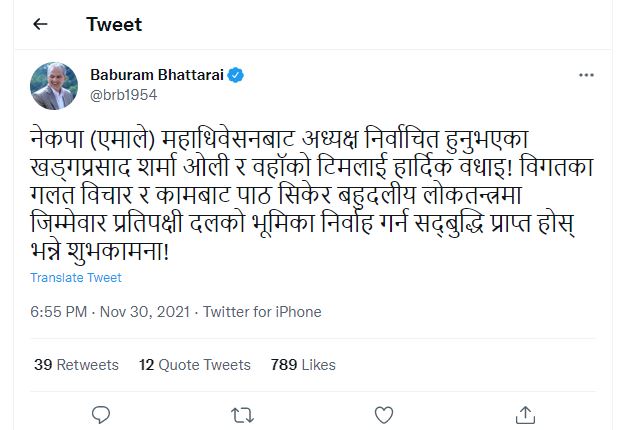
Task: Open the share tweet icon
Action: tap(525, 415)
